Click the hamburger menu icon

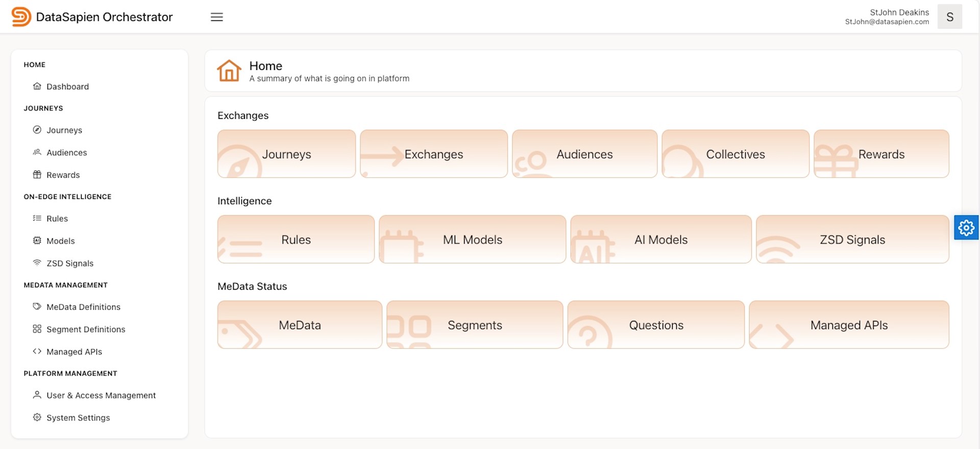[217, 17]
